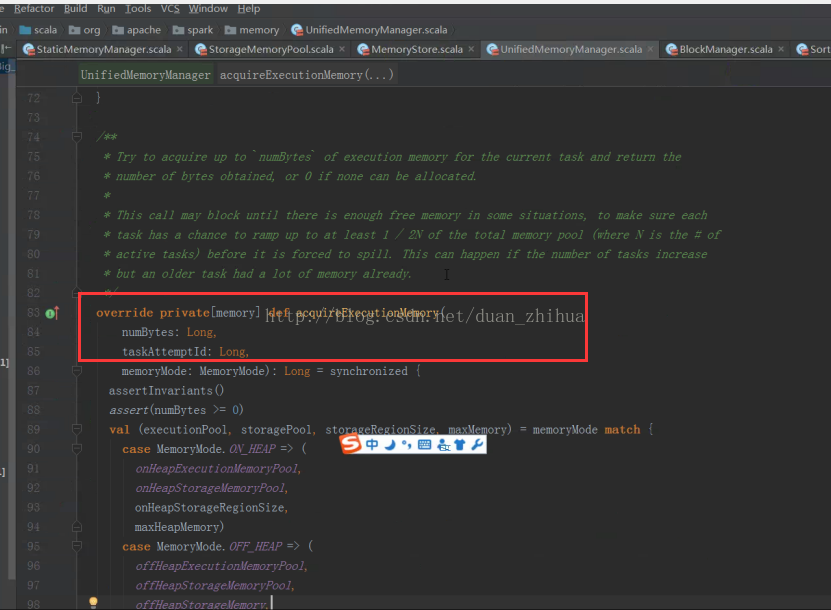
Task: Open the Run menu
Action: [106, 8]
